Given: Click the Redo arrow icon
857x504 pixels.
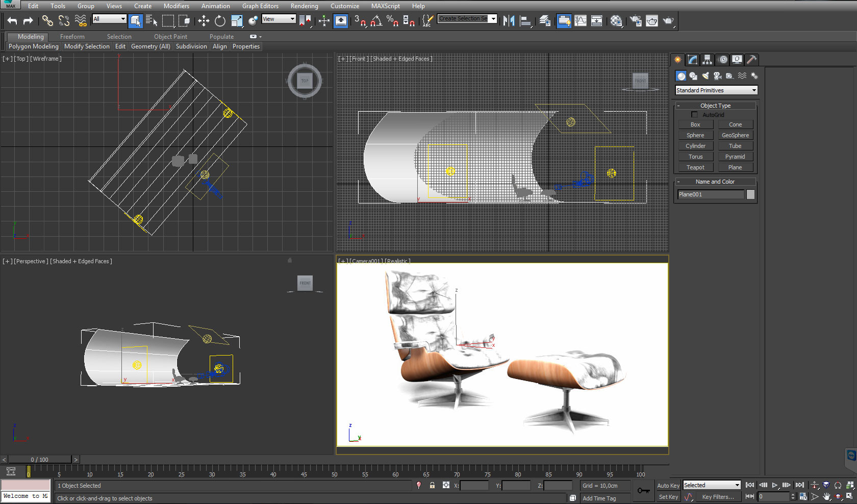Looking at the screenshot, I should click(x=28, y=21).
